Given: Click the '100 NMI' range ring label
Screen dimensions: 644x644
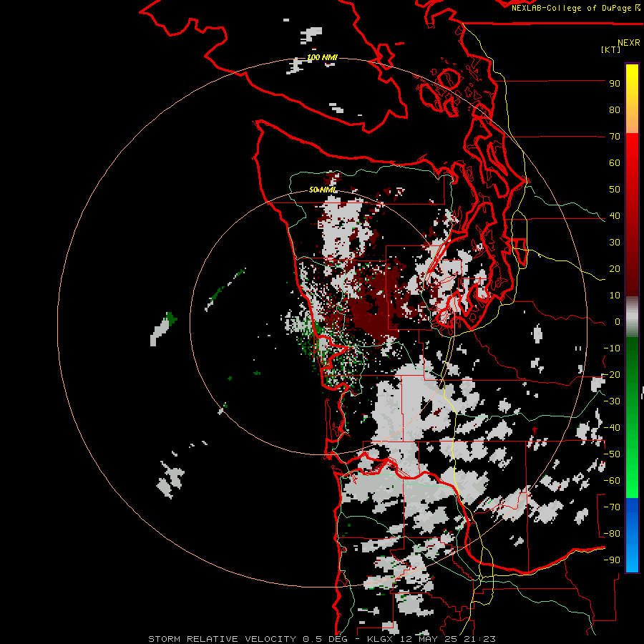Looking at the screenshot, I should [323, 57].
